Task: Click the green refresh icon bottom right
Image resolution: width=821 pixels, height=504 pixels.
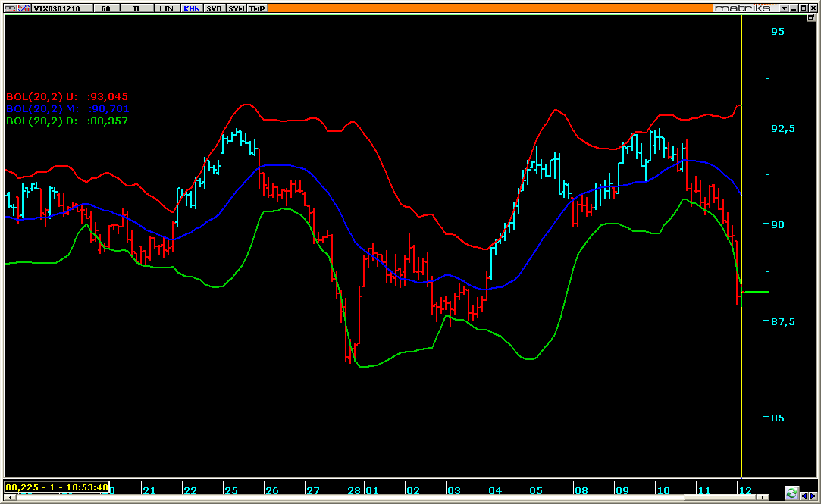Action: click(x=791, y=493)
